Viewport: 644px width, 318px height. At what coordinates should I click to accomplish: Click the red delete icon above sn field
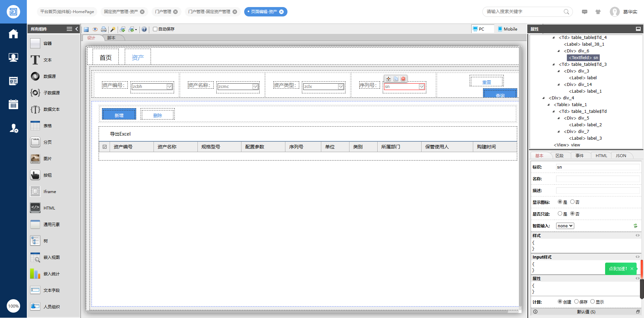point(403,79)
